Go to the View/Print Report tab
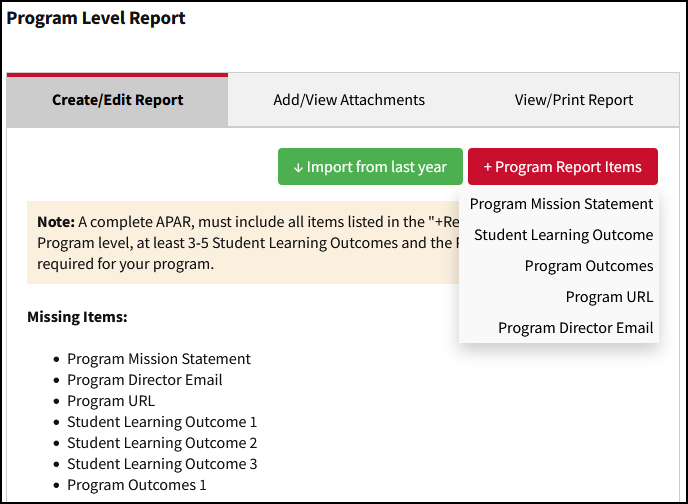Viewport: 688px width, 504px height. point(573,100)
